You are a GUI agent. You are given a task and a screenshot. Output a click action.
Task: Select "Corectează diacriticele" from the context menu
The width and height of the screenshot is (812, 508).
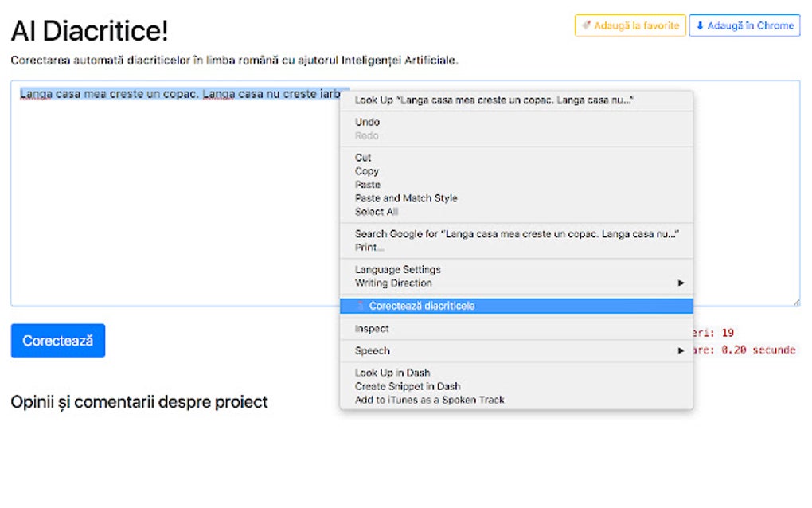[422, 306]
